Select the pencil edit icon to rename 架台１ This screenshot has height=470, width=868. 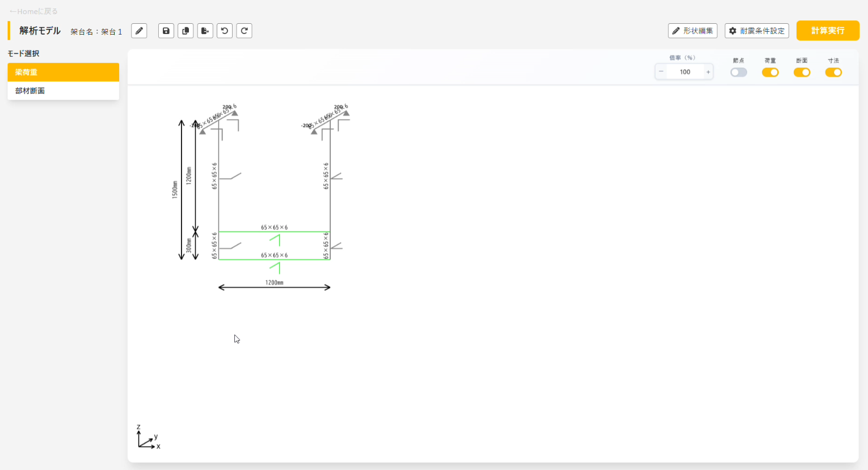click(139, 31)
